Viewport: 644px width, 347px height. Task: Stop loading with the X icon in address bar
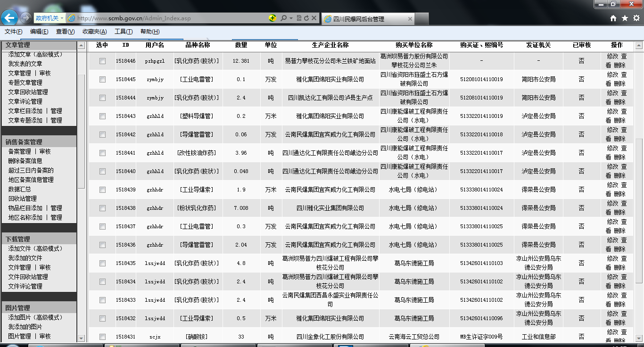tap(314, 18)
